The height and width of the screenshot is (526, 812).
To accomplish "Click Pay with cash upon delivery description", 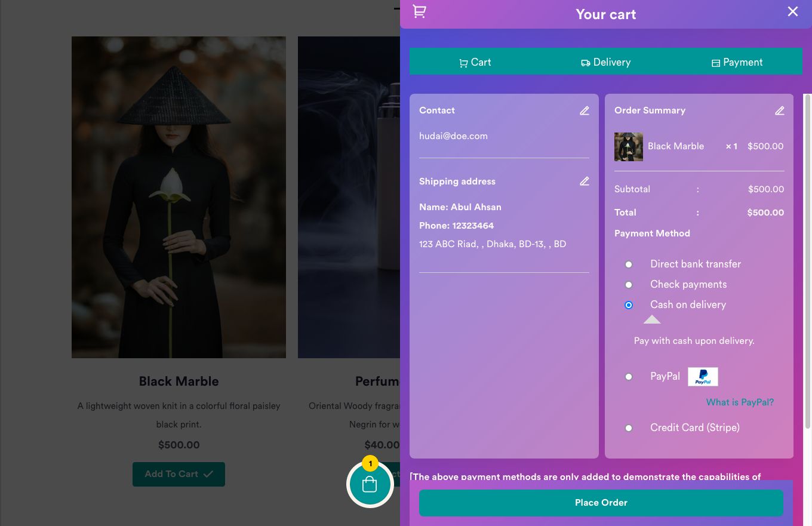I will [694, 341].
